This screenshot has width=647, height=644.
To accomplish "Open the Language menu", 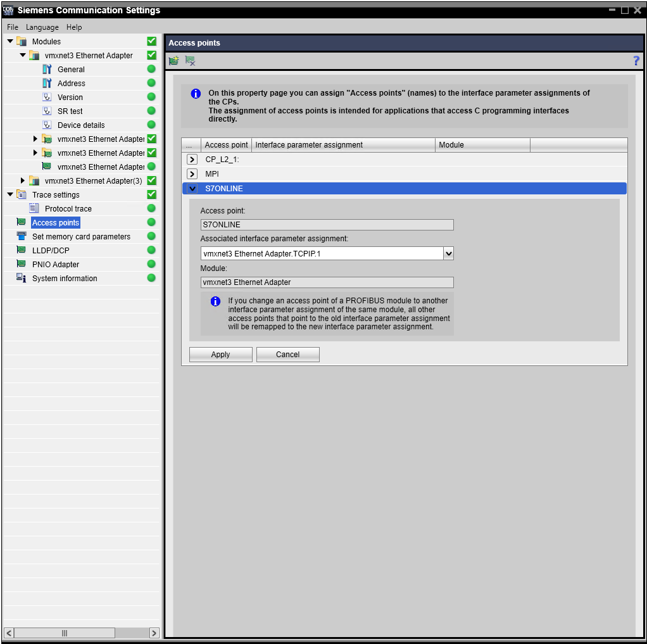I will pos(42,27).
